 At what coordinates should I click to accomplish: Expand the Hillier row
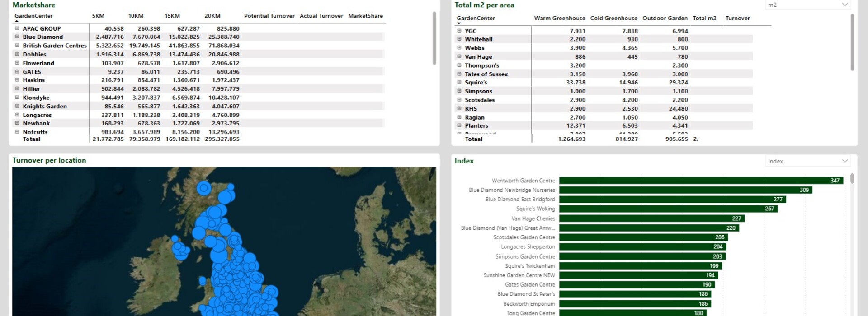pyautogui.click(x=17, y=88)
